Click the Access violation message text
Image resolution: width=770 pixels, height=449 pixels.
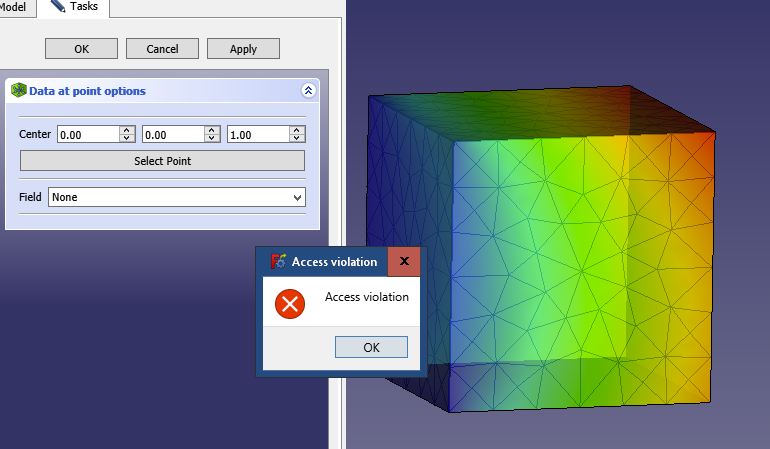coord(367,297)
